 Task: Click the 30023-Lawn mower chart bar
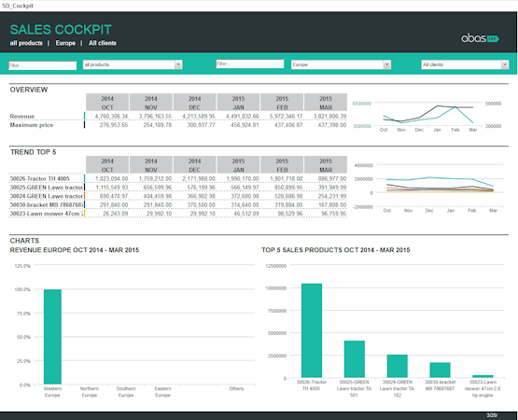pos(483,376)
